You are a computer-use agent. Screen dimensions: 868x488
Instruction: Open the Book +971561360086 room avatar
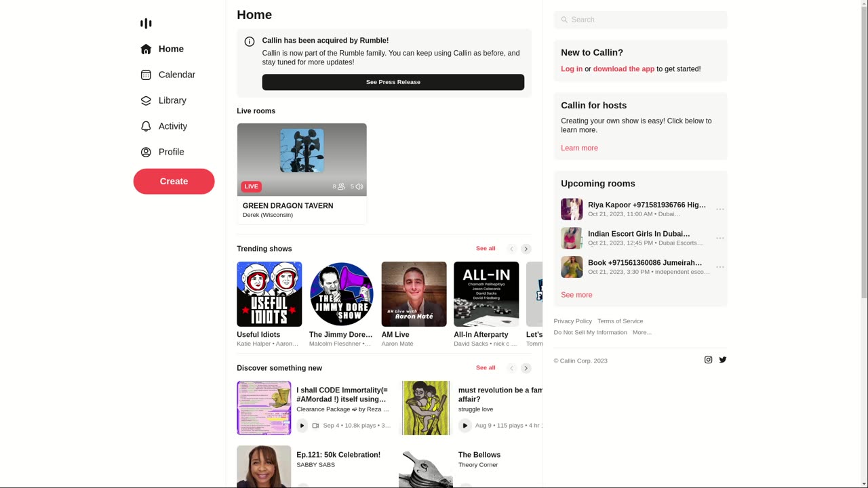[x=572, y=267]
